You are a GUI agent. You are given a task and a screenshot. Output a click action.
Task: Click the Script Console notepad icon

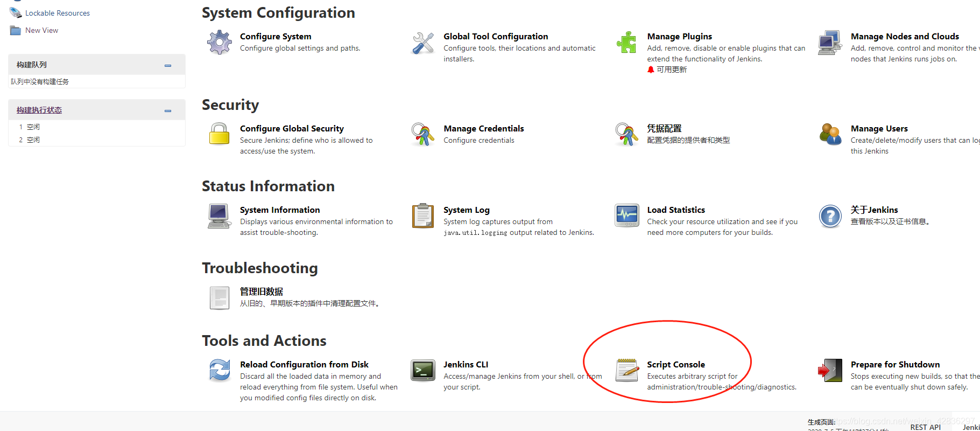(627, 370)
